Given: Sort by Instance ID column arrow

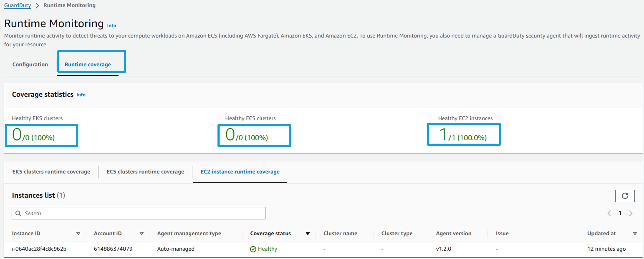Looking at the screenshot, I should [78, 234].
